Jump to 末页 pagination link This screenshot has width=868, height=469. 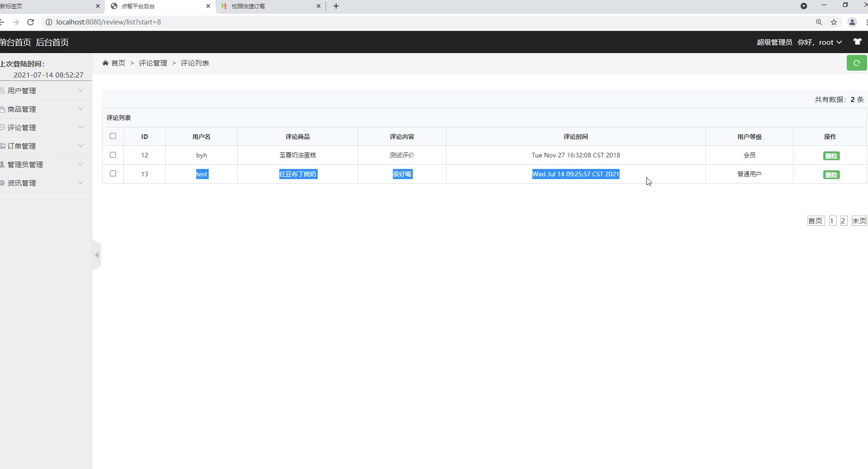coord(859,221)
